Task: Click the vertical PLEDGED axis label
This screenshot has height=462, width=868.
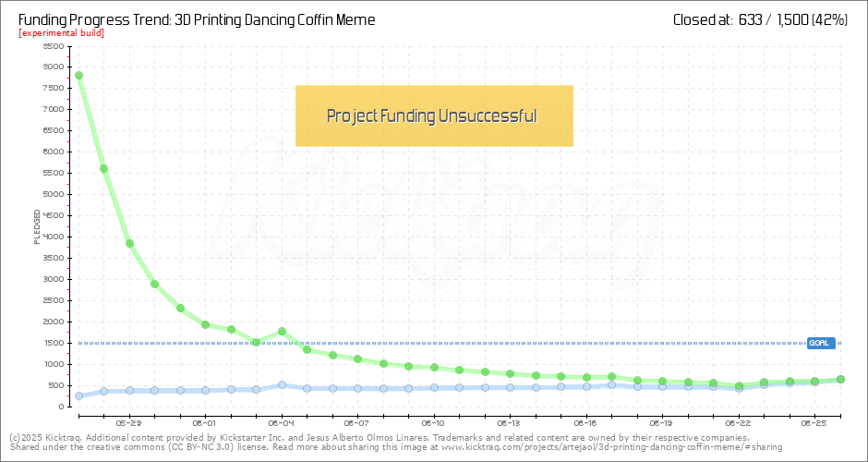Action: [x=37, y=226]
